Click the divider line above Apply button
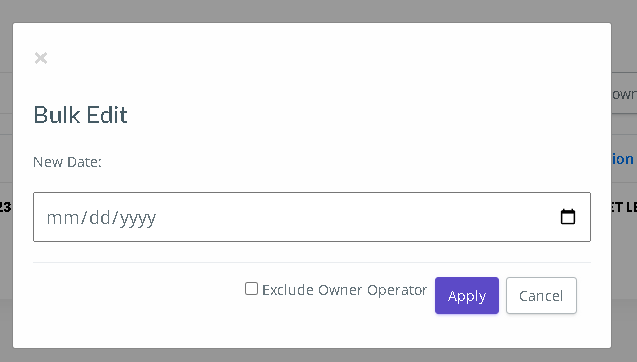The height and width of the screenshot is (362, 637). [x=312, y=262]
